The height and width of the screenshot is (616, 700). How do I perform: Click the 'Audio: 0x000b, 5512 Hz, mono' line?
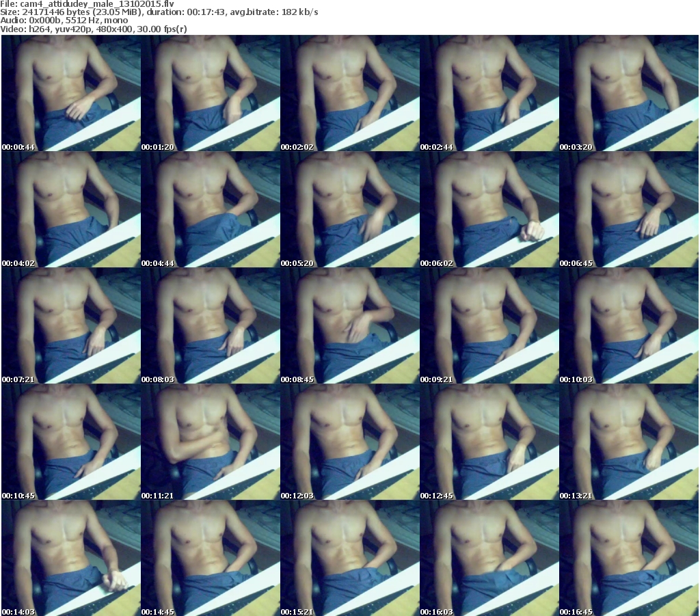(x=64, y=21)
